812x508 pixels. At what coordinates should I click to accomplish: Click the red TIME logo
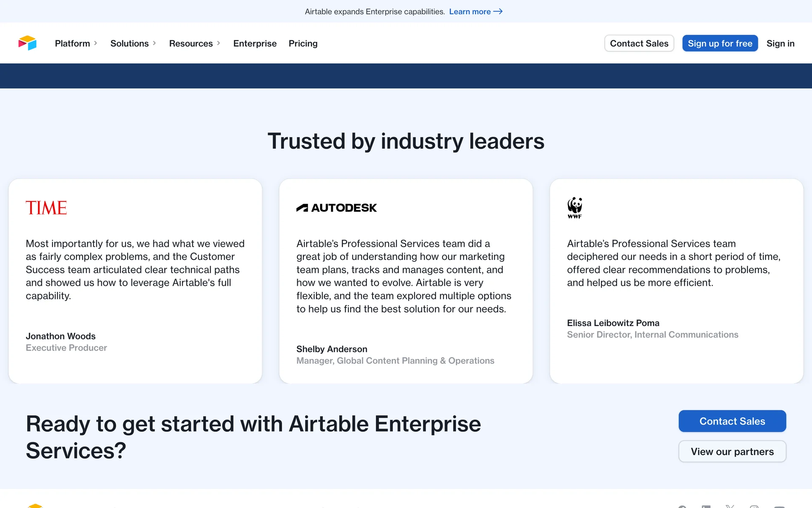(x=46, y=208)
